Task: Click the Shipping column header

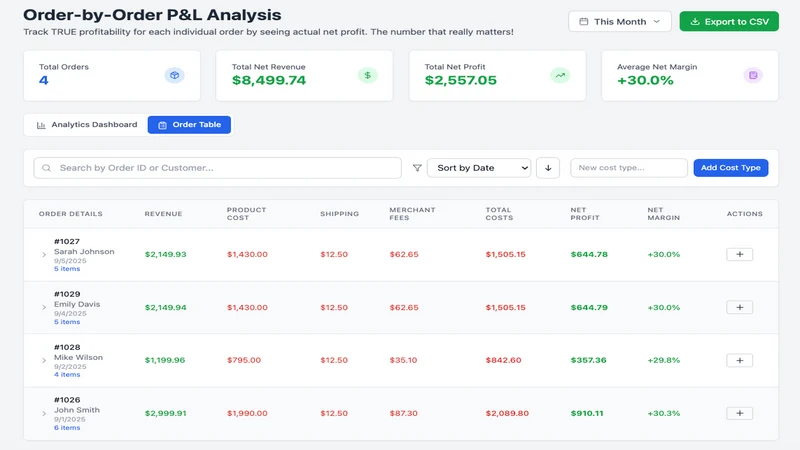Action: (339, 214)
